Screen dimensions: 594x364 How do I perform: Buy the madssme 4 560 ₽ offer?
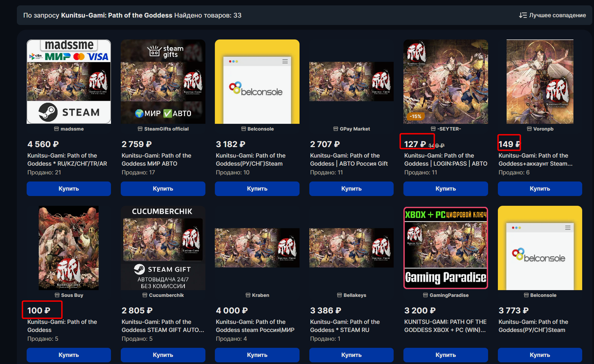(x=69, y=189)
